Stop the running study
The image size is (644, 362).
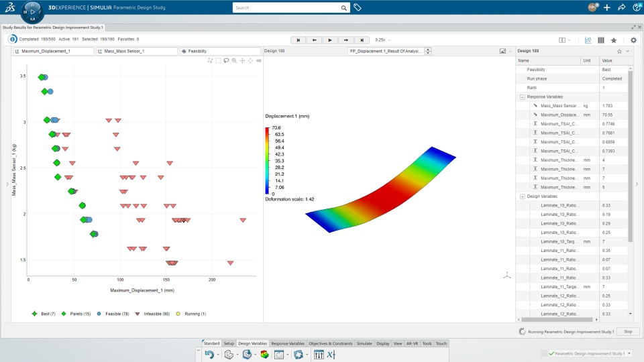628,332
